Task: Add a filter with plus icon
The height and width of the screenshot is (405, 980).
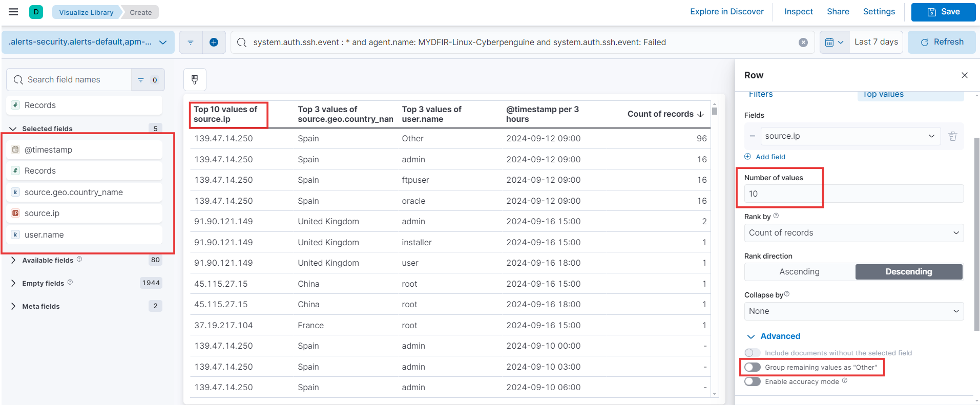Action: point(214,42)
